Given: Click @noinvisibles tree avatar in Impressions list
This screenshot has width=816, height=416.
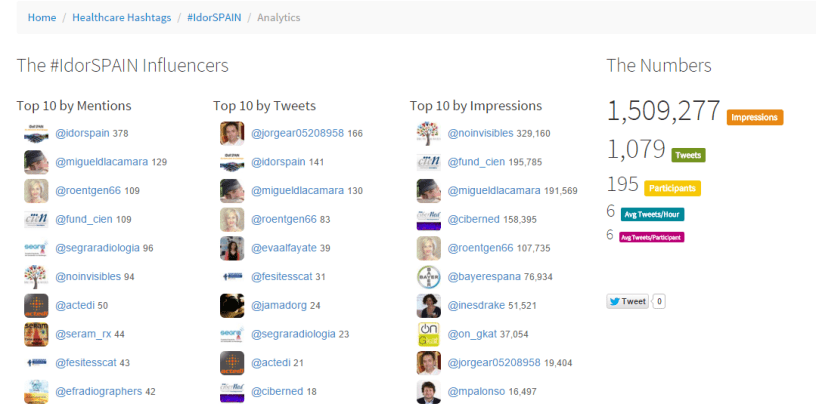Looking at the screenshot, I should coord(429,133).
